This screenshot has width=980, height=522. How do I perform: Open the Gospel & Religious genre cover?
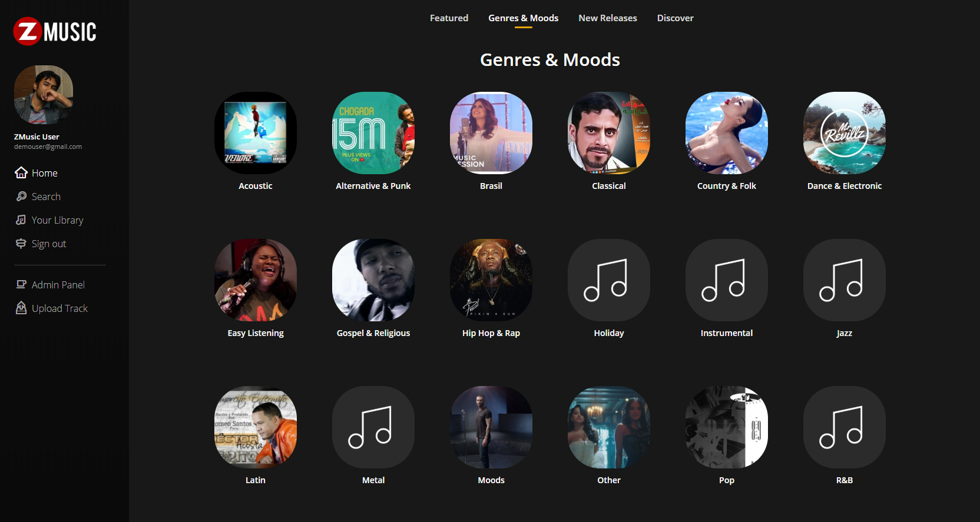pyautogui.click(x=373, y=280)
